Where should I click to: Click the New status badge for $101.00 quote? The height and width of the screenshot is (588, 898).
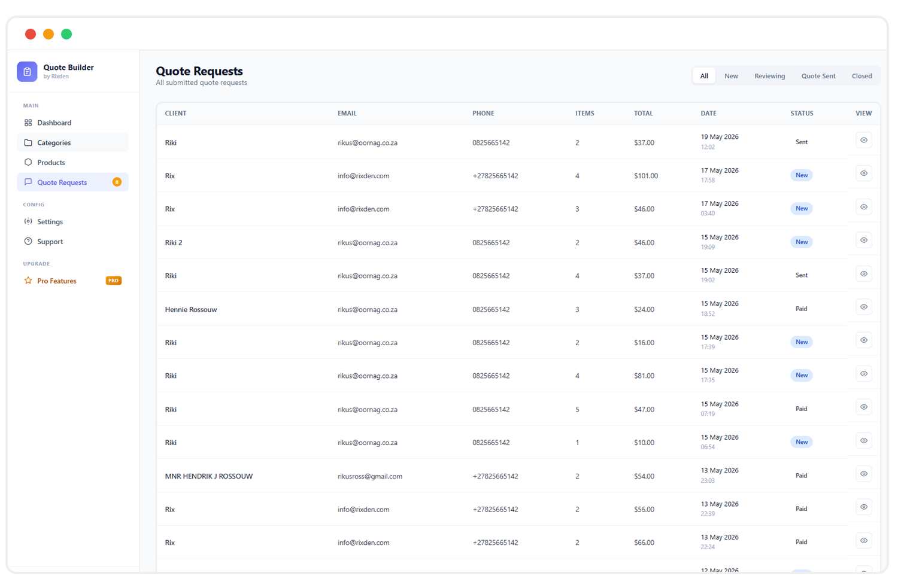pos(802,175)
